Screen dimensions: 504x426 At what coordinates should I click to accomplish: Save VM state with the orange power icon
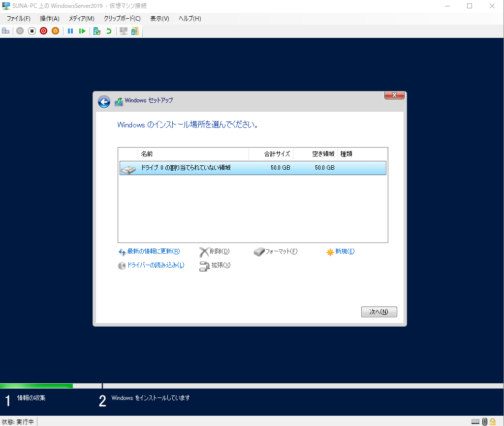pyautogui.click(x=56, y=31)
